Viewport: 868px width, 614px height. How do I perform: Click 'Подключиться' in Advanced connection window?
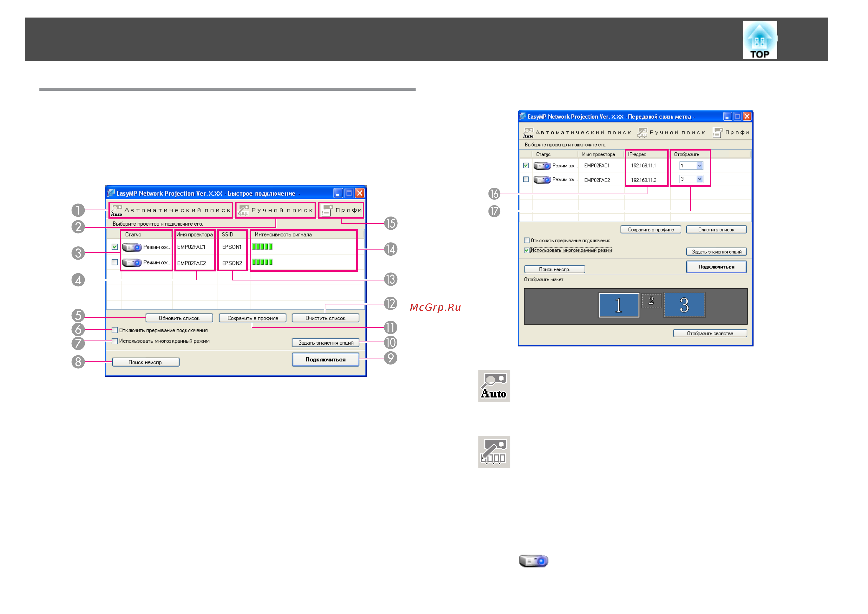717,267
